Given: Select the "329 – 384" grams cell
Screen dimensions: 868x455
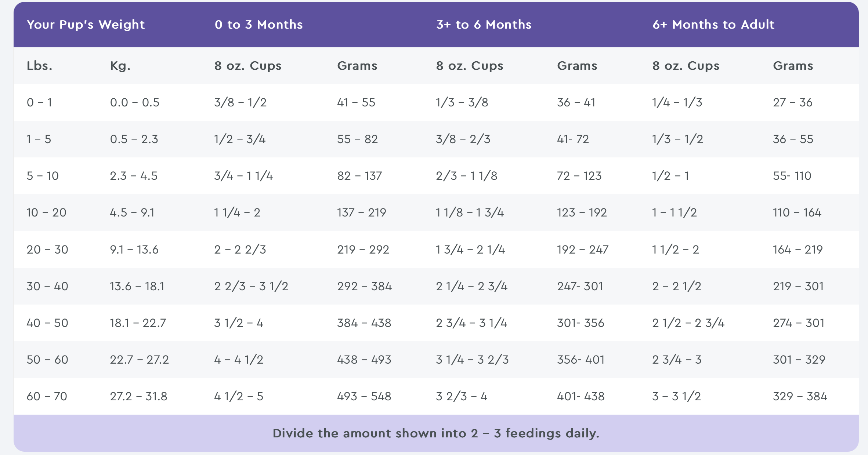Looking at the screenshot, I should point(800,396).
